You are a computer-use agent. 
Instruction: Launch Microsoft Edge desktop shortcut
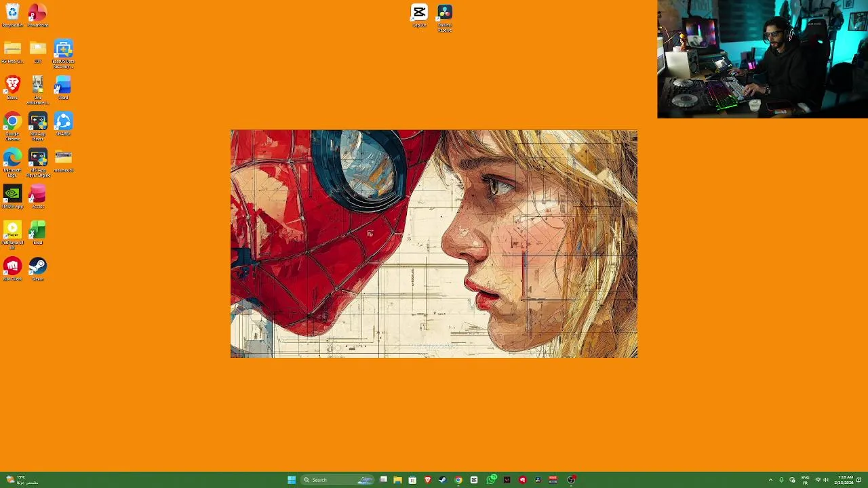pyautogui.click(x=12, y=163)
